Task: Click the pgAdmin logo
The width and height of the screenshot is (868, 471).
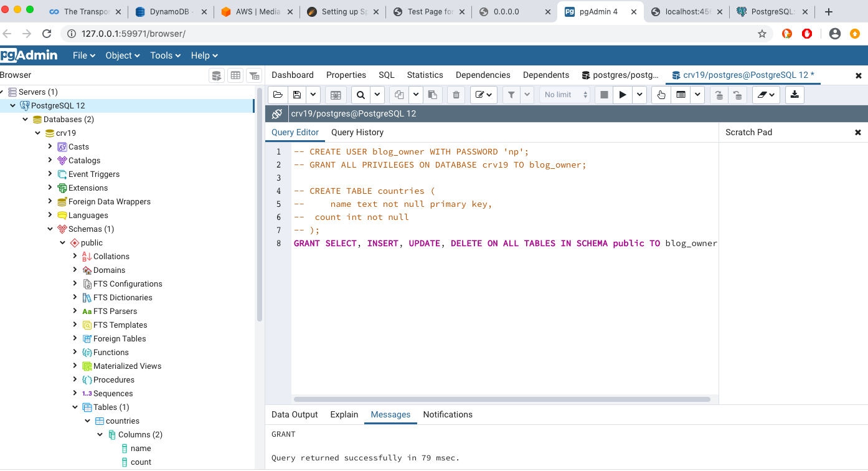Action: coord(29,55)
